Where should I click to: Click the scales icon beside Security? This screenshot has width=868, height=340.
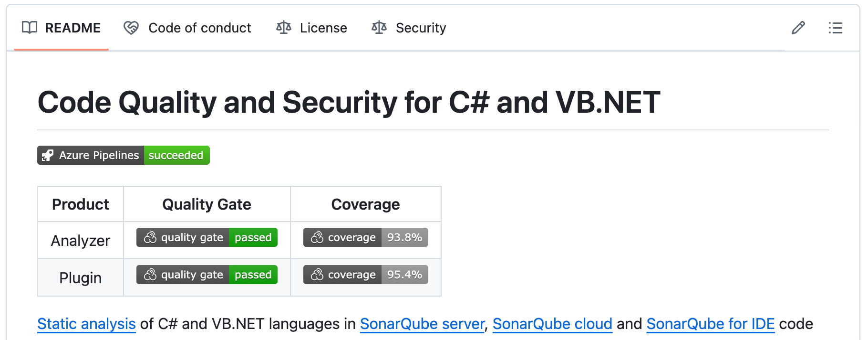tap(379, 28)
